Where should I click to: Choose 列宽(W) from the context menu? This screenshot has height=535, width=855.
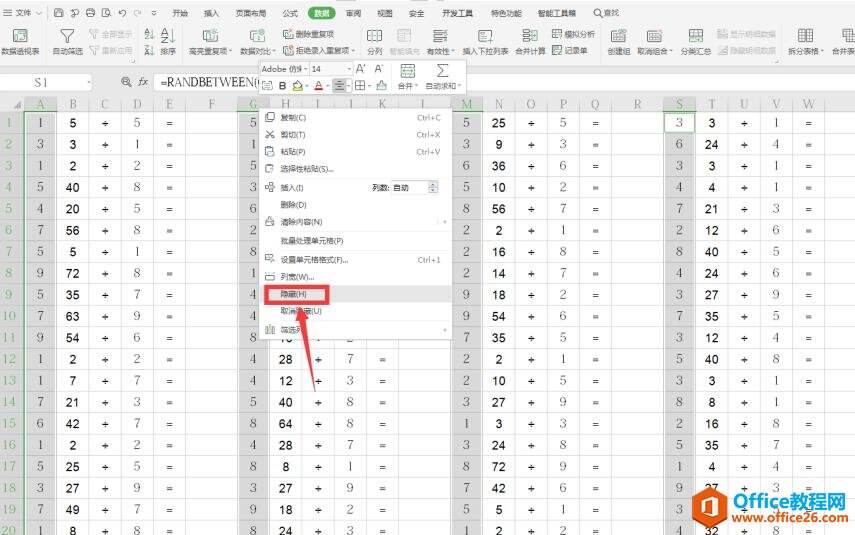(x=356, y=276)
